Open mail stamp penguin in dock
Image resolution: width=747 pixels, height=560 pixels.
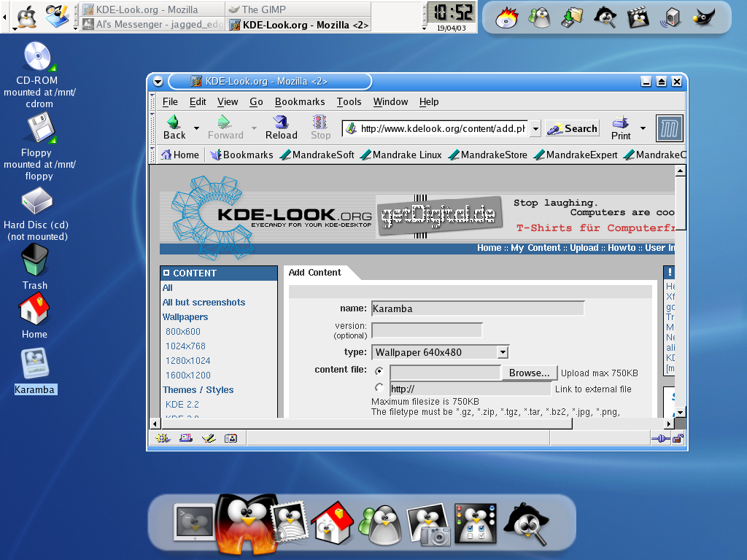point(289,522)
